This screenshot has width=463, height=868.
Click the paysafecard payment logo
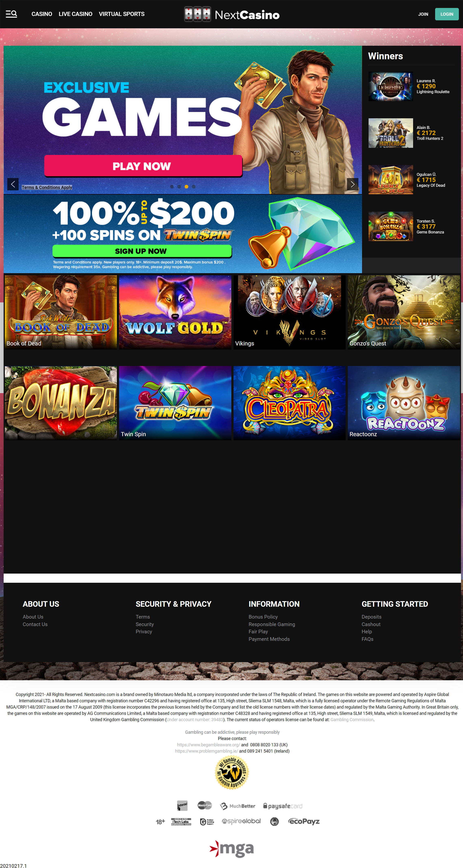point(282,806)
